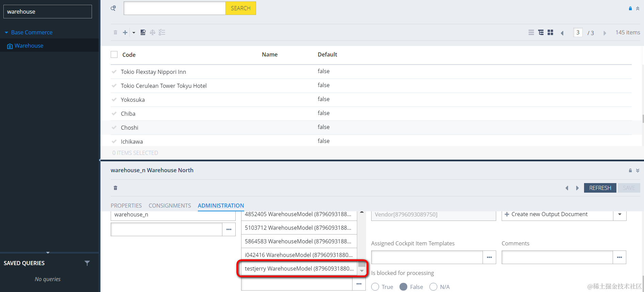Click the blue lock icon in search panel

point(630,9)
